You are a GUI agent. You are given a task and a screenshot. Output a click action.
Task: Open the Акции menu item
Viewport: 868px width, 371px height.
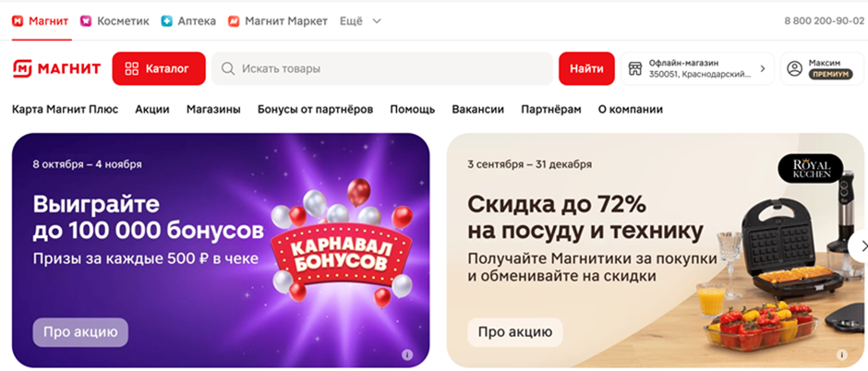152,110
